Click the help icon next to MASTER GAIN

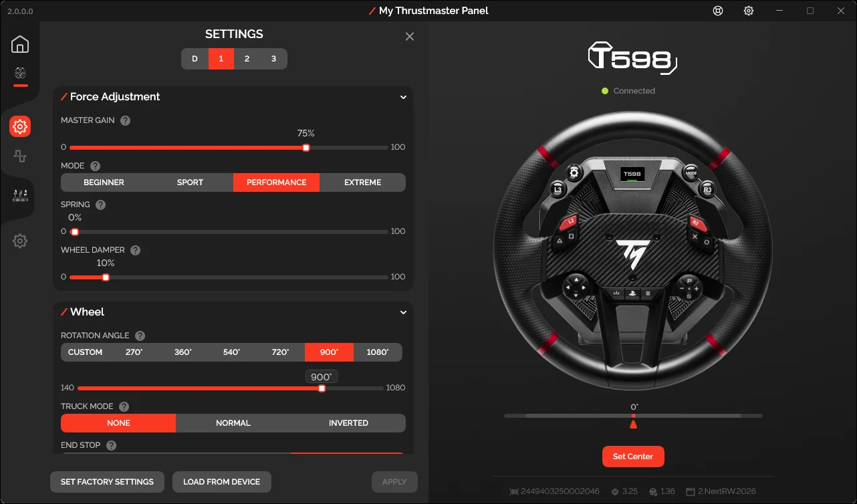[125, 121]
